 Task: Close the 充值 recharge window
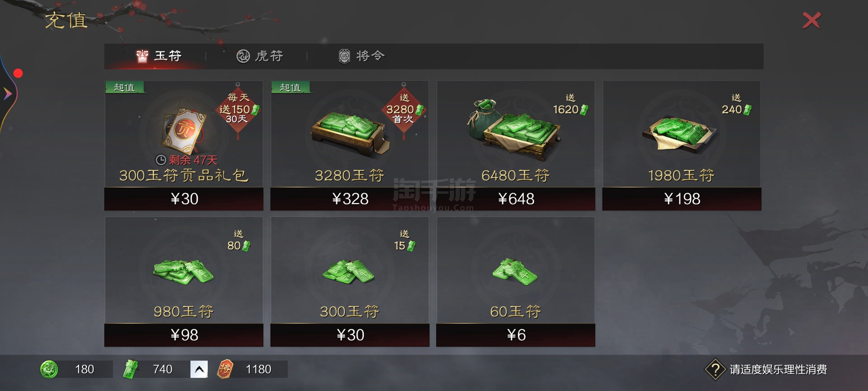(811, 21)
